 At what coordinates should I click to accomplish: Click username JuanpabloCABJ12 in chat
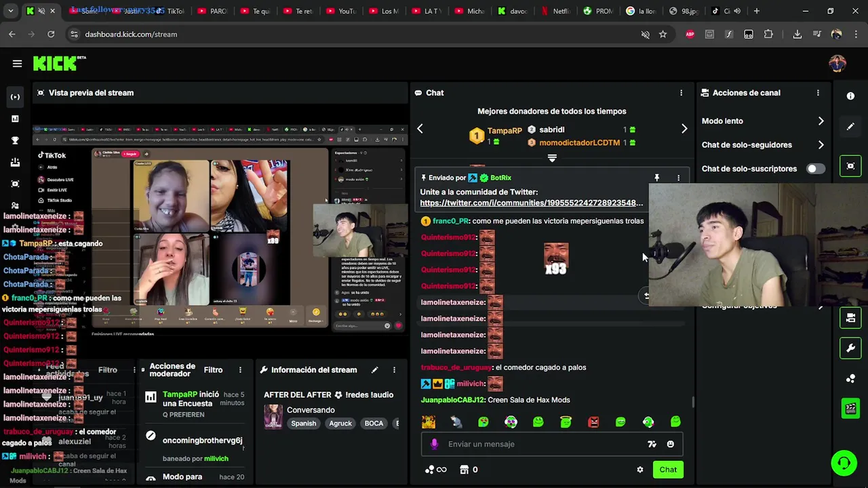click(452, 400)
